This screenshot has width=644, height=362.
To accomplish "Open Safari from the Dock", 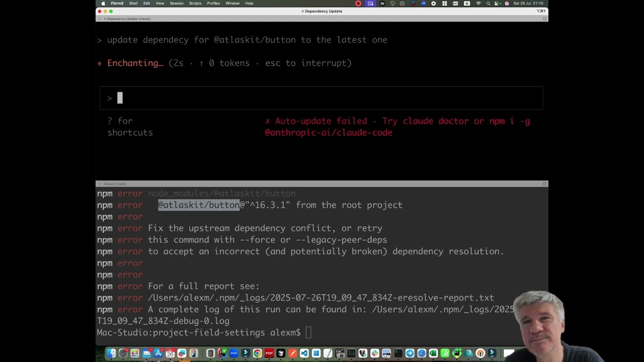I will (422, 353).
